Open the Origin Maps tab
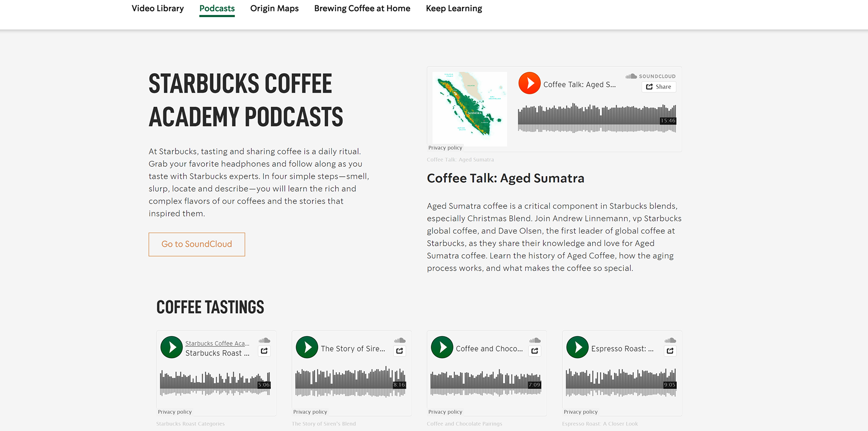 (x=274, y=9)
